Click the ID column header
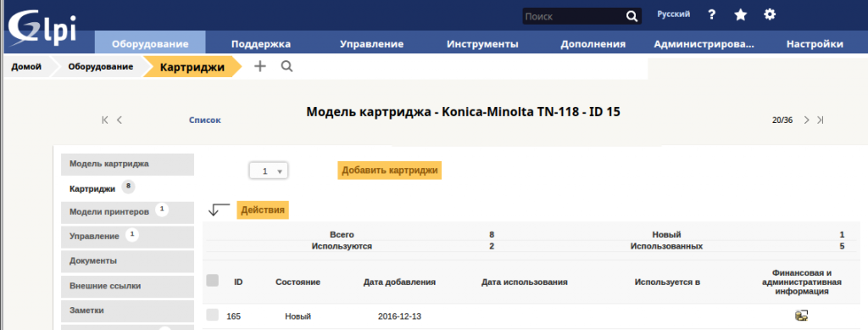 point(238,282)
